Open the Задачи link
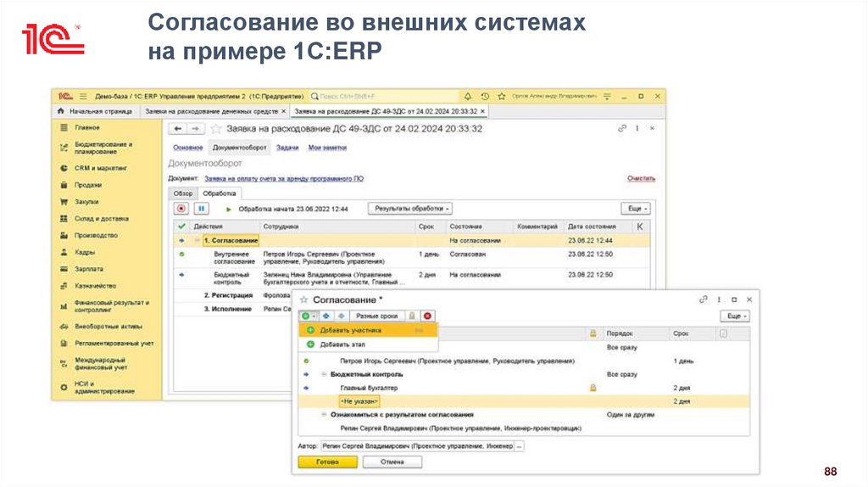Screen dimensions: 868x487 click(287, 148)
